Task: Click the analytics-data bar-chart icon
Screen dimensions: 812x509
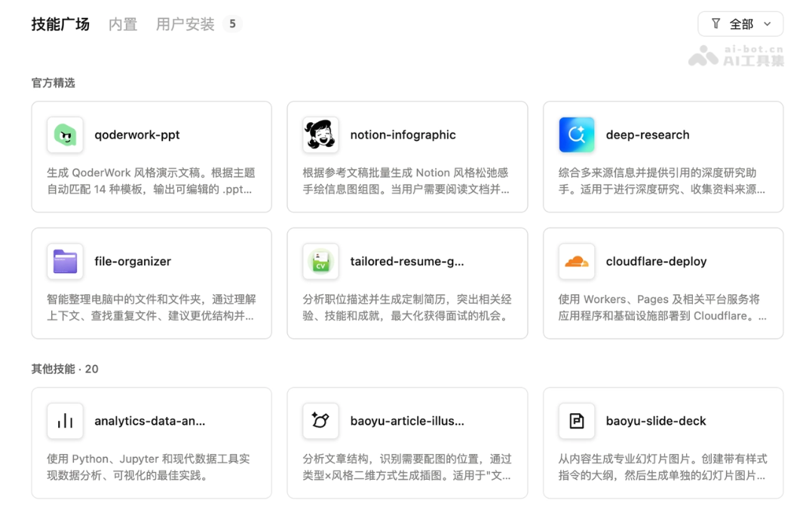Action: click(x=65, y=421)
